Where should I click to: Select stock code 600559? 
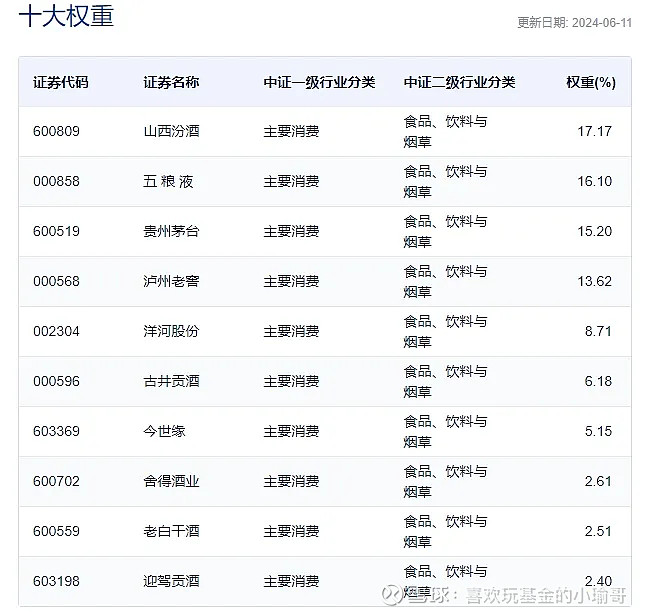56,531
